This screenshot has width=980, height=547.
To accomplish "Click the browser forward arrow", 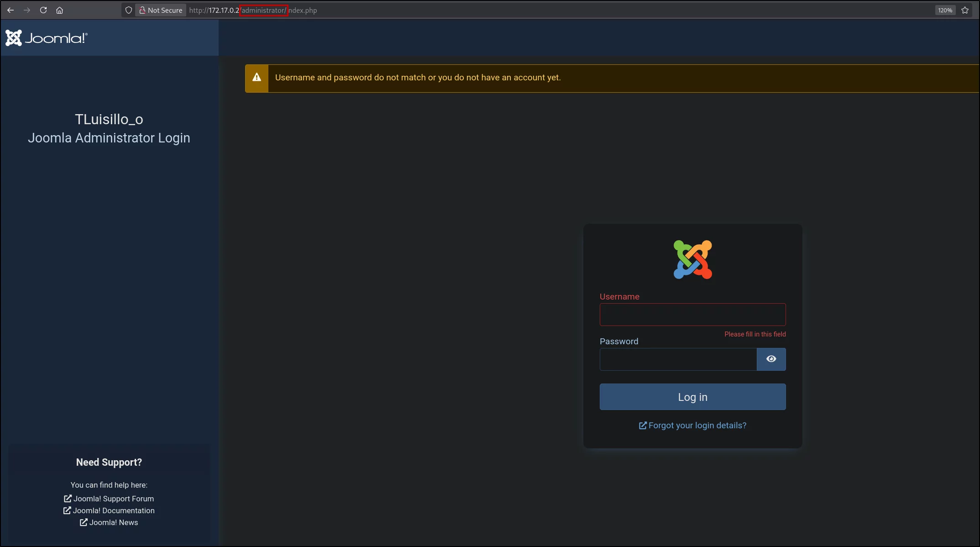I will coord(27,10).
